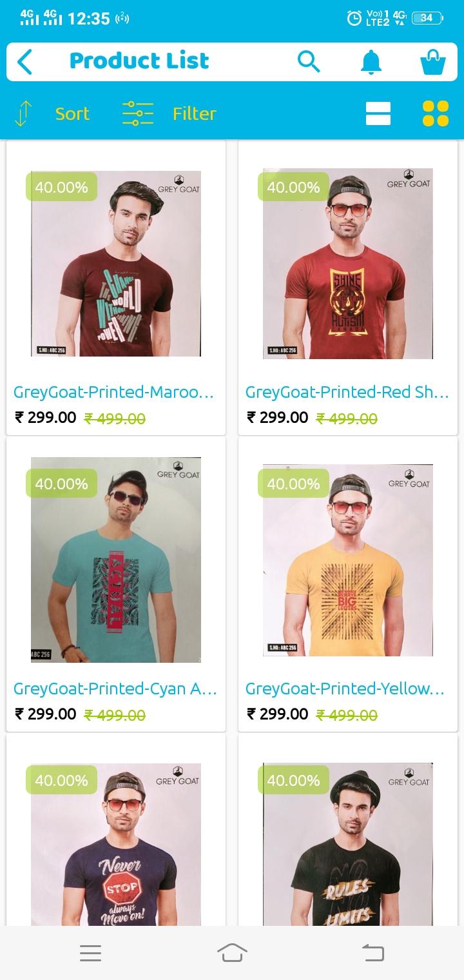Tap Android back navigation button
Image resolution: width=464 pixels, height=980 pixels.
coord(373,952)
